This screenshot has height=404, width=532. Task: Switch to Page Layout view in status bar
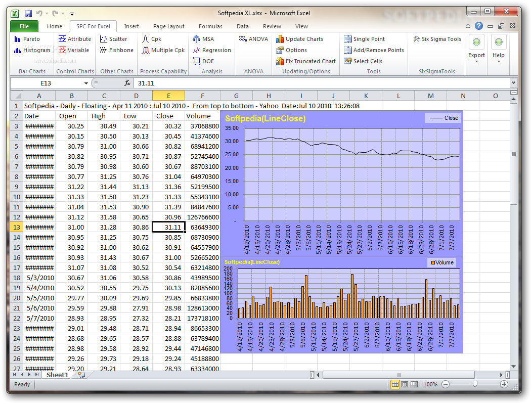pyautogui.click(x=405, y=384)
